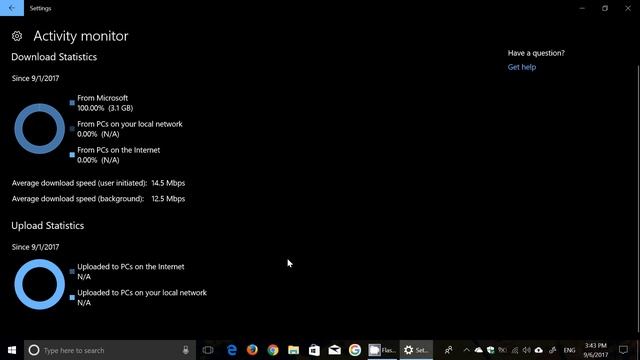
Task: Open the network Wi-Fi tray icon
Action: (515, 350)
